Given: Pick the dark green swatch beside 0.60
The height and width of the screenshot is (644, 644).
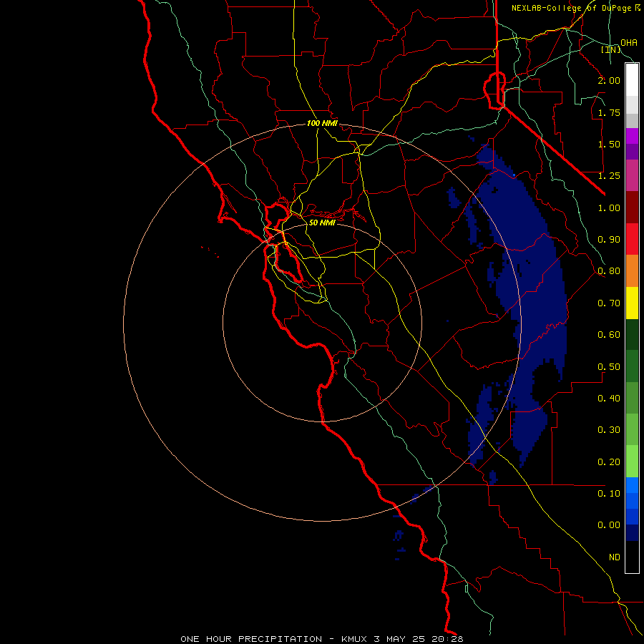Looking at the screenshot, I should (632, 335).
